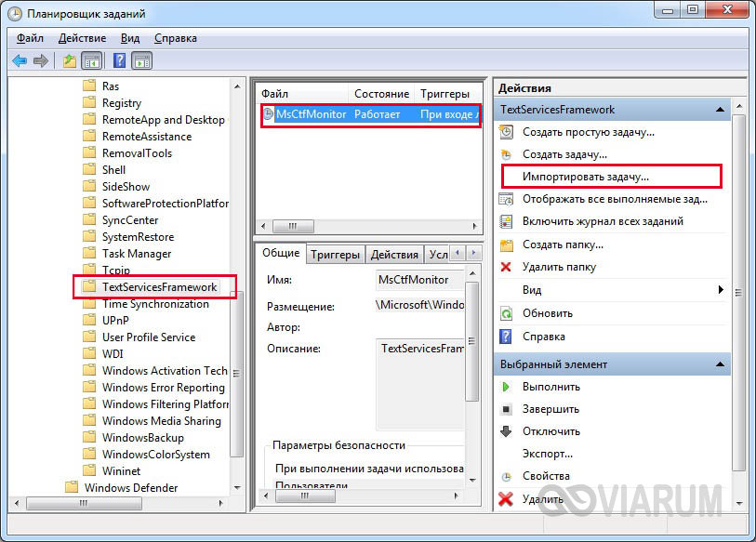Image resolution: width=756 pixels, height=542 pixels.
Task: Click the Help question mark toolbar icon
Action: [119, 60]
